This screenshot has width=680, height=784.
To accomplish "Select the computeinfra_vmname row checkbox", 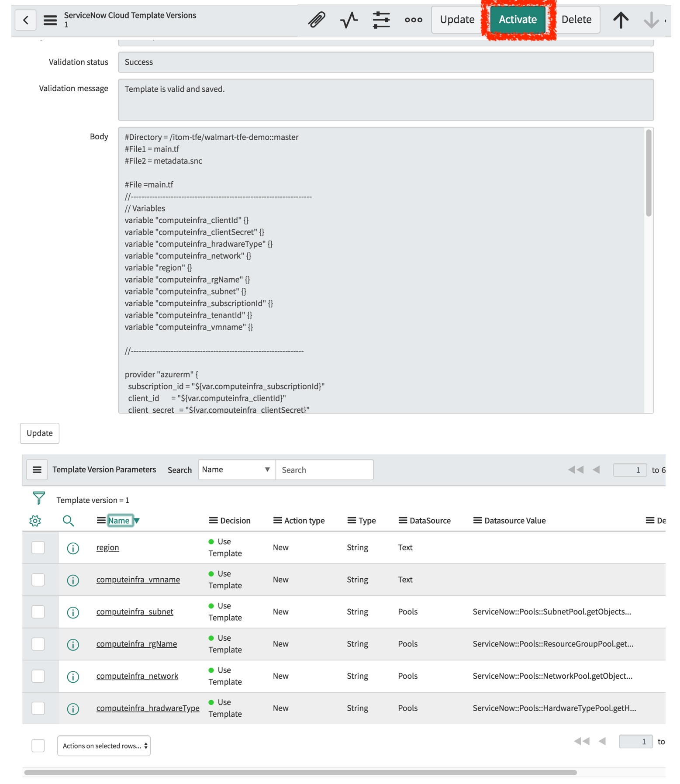I will coord(38,580).
